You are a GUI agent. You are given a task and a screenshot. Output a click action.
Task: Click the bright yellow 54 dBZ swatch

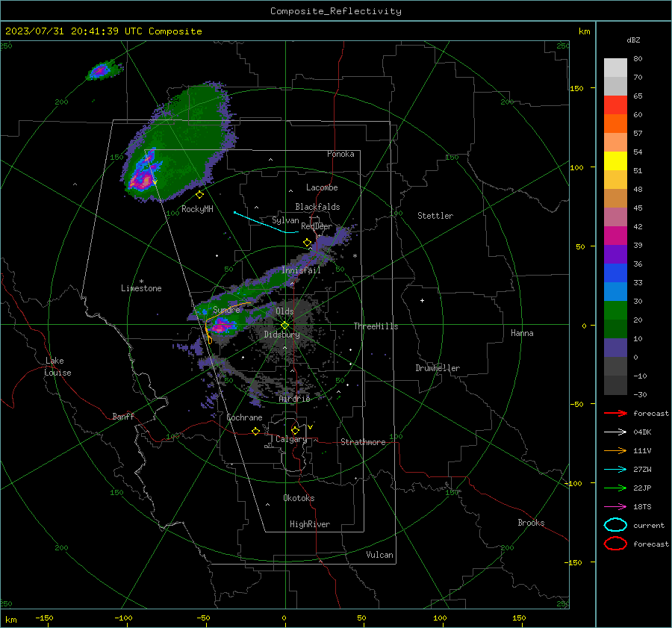coord(615,161)
